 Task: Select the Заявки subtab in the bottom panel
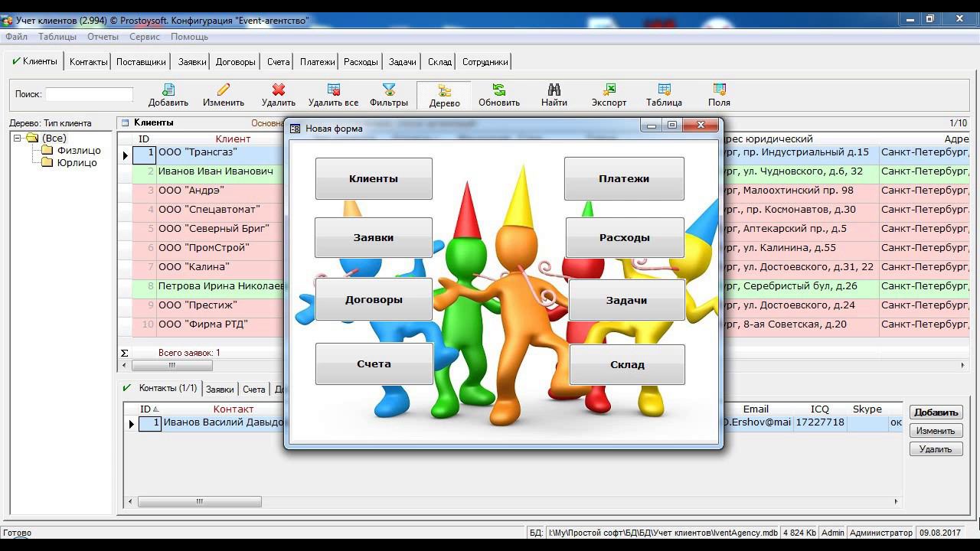pos(220,390)
